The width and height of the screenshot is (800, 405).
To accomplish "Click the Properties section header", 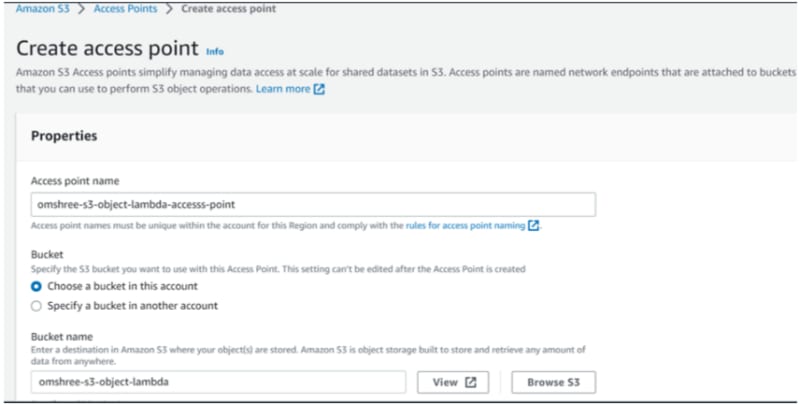I will [64, 136].
